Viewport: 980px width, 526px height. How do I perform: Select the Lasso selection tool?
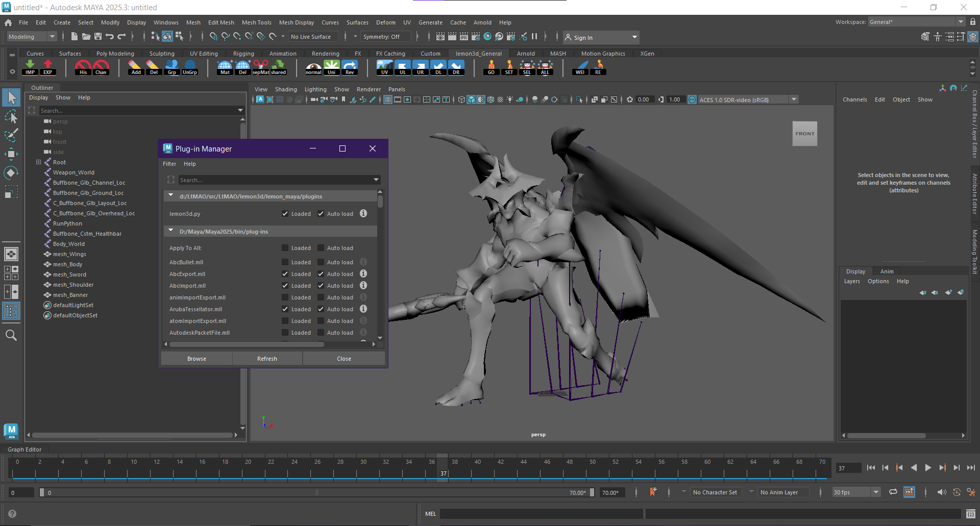point(11,116)
